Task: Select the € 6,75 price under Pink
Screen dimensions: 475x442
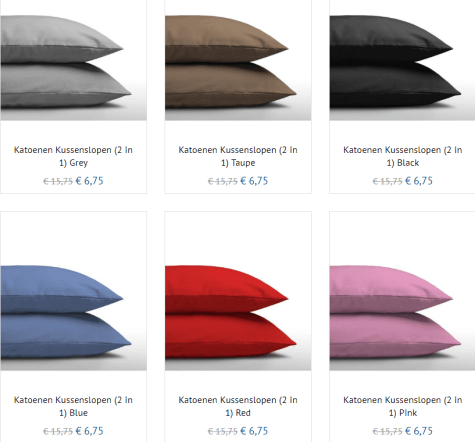Action: point(419,431)
